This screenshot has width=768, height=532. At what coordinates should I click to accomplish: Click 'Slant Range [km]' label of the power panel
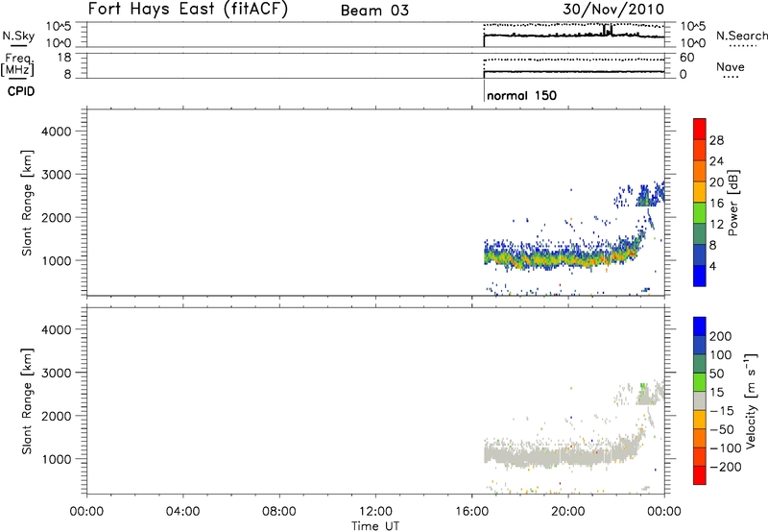pos(27,203)
